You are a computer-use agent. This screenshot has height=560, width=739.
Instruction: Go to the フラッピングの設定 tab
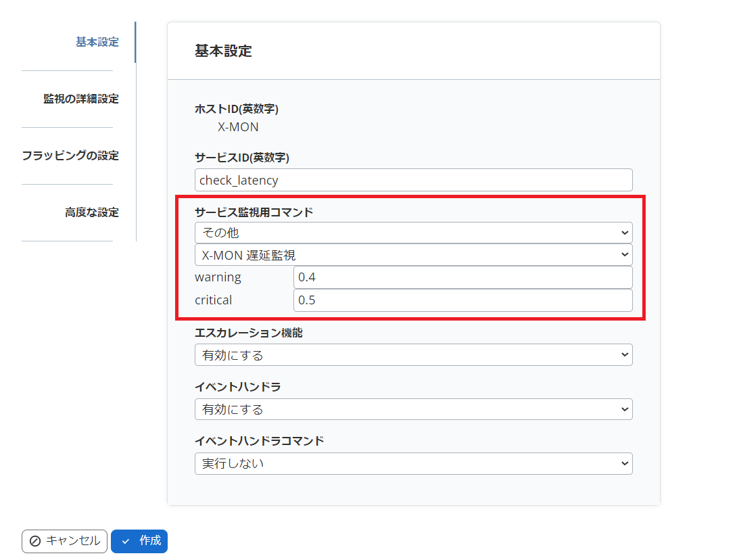(70, 156)
